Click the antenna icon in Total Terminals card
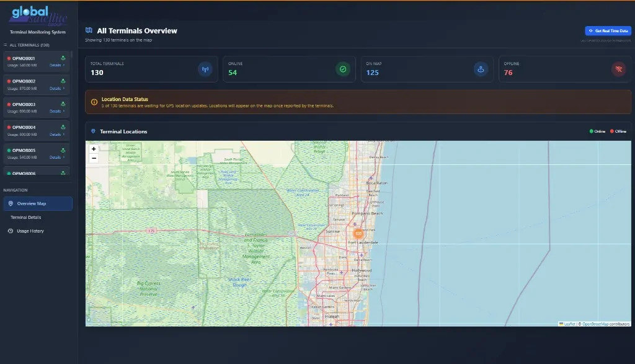Image resolution: width=635 pixels, height=364 pixels. coord(205,69)
